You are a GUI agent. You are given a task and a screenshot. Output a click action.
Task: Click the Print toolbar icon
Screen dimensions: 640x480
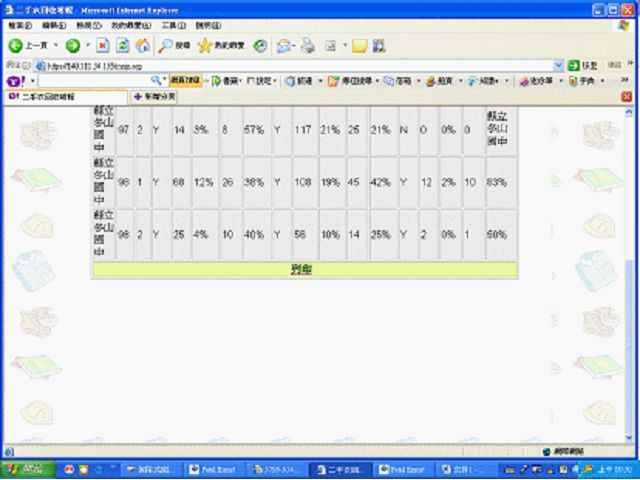pyautogui.click(x=308, y=46)
